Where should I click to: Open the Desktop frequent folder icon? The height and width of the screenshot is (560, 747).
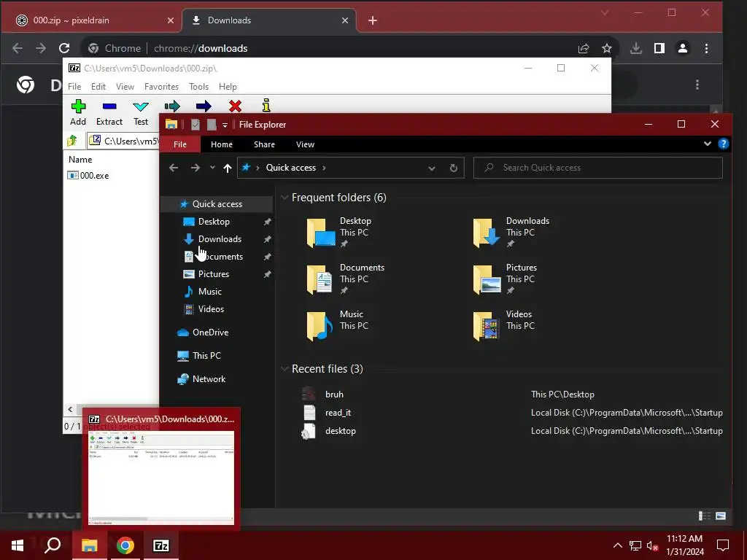point(321,233)
